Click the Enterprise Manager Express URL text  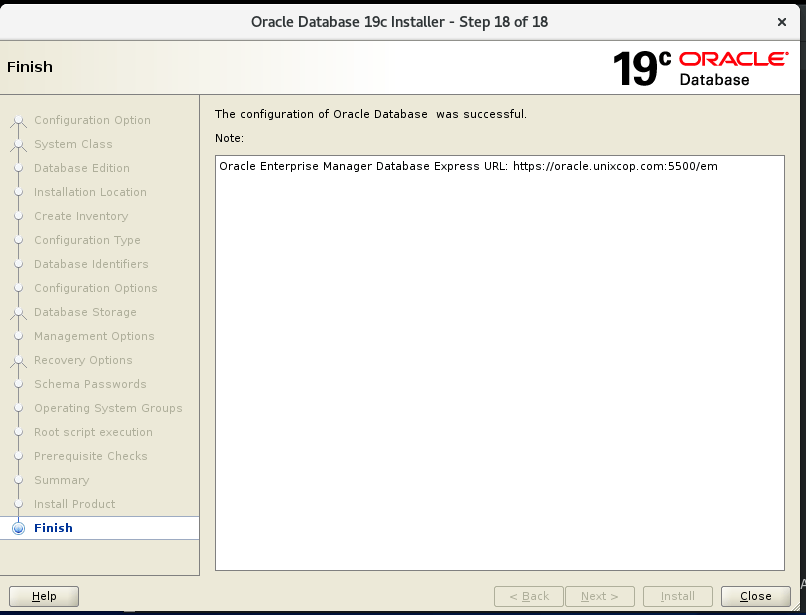[x=468, y=166]
